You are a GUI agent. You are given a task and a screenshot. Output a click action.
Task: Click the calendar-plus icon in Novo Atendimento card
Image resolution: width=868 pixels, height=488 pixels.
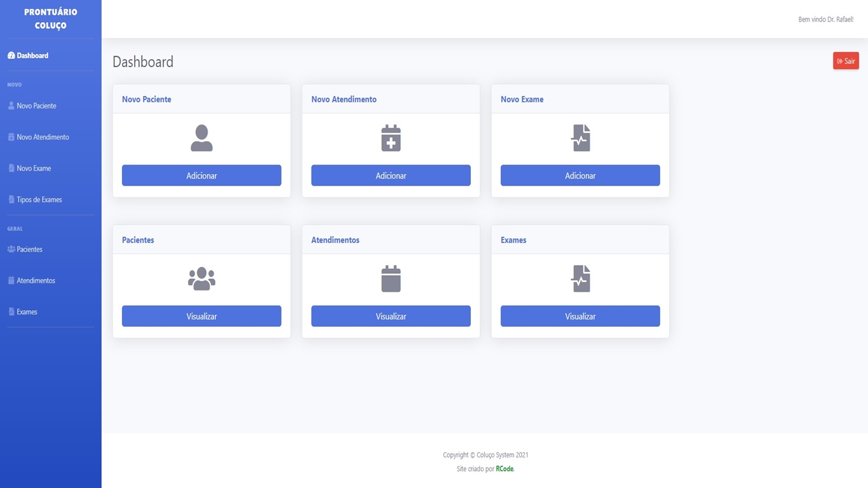391,138
